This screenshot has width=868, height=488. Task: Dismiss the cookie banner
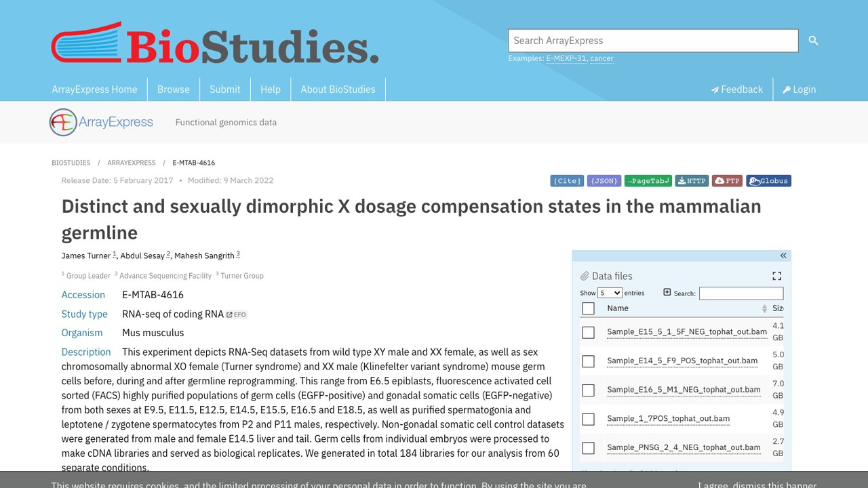[757, 484]
